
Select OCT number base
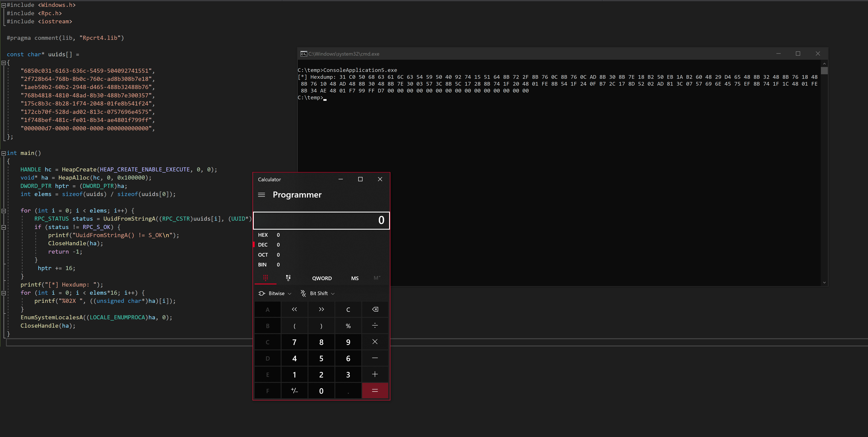263,255
